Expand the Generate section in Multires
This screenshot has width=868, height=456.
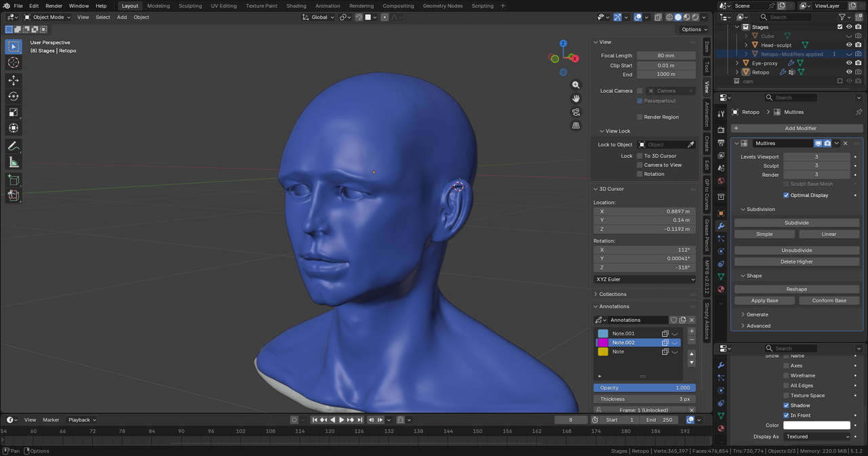757,314
